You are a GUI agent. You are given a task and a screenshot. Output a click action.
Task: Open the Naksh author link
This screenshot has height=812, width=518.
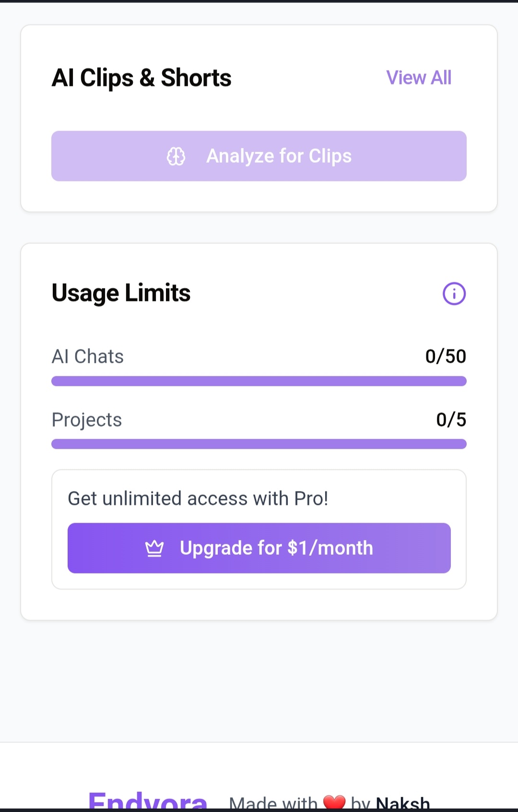(403, 803)
